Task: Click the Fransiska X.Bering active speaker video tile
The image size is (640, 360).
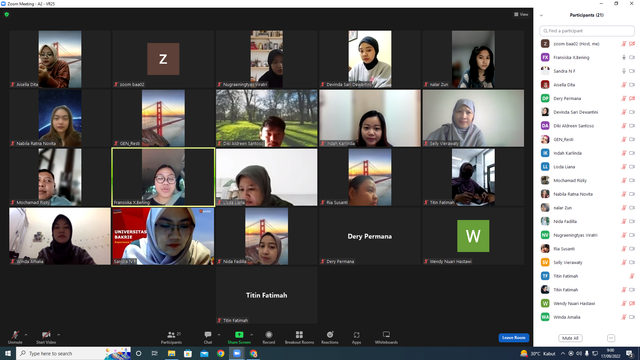Action: pyautogui.click(x=163, y=177)
